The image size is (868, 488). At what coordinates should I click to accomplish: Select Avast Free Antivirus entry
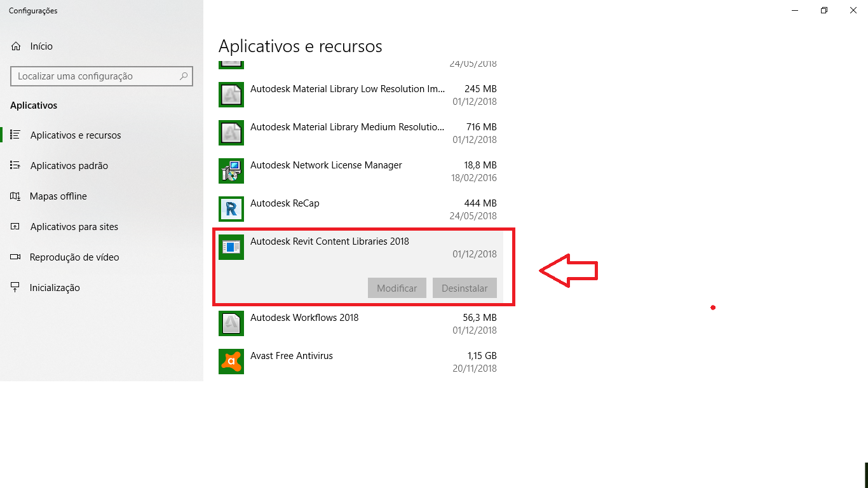pyautogui.click(x=292, y=356)
